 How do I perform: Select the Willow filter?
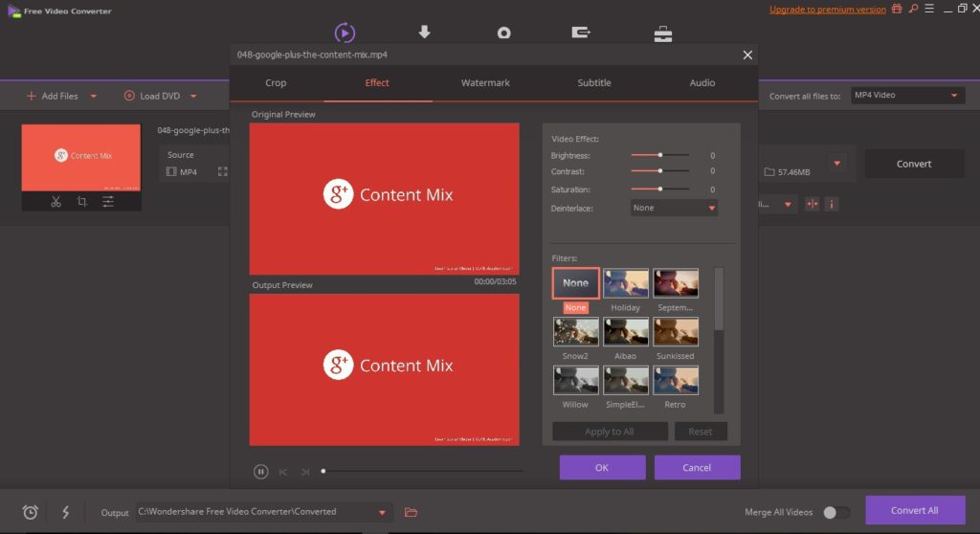[x=575, y=380]
